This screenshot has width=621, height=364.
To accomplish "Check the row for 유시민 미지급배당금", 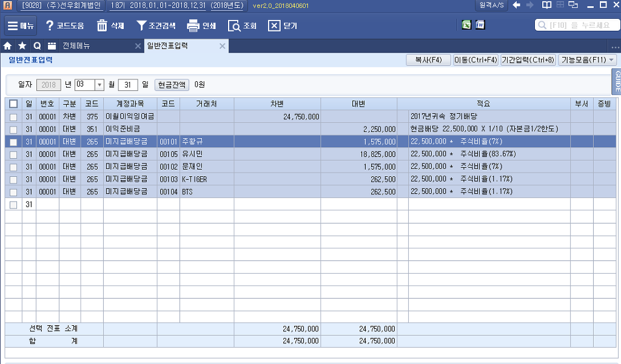I will click(x=13, y=154).
